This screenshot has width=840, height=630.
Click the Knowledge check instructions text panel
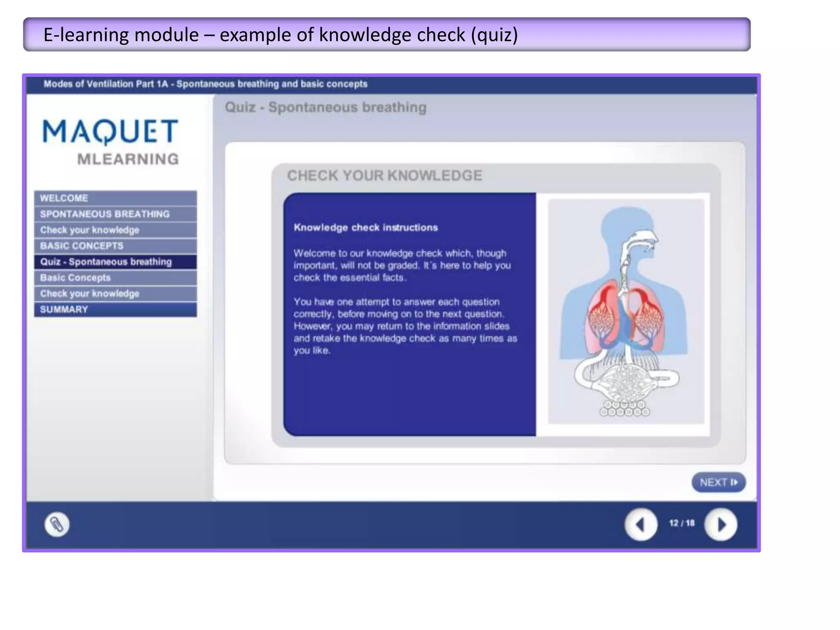click(x=409, y=314)
